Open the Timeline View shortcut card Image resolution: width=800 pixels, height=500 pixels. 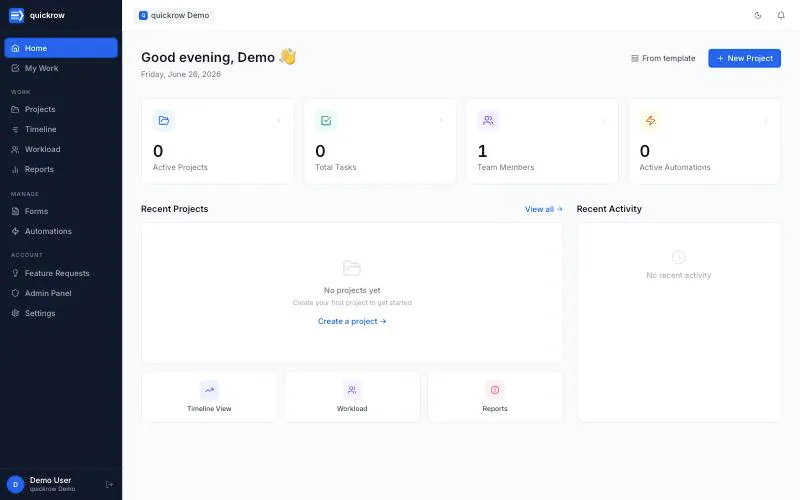point(209,397)
